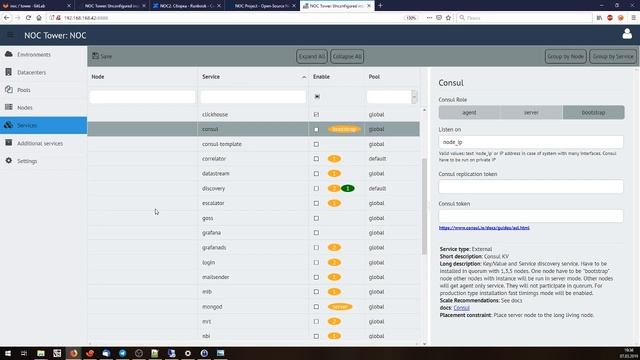
Task: Focus the Consul token field
Action: point(531,216)
